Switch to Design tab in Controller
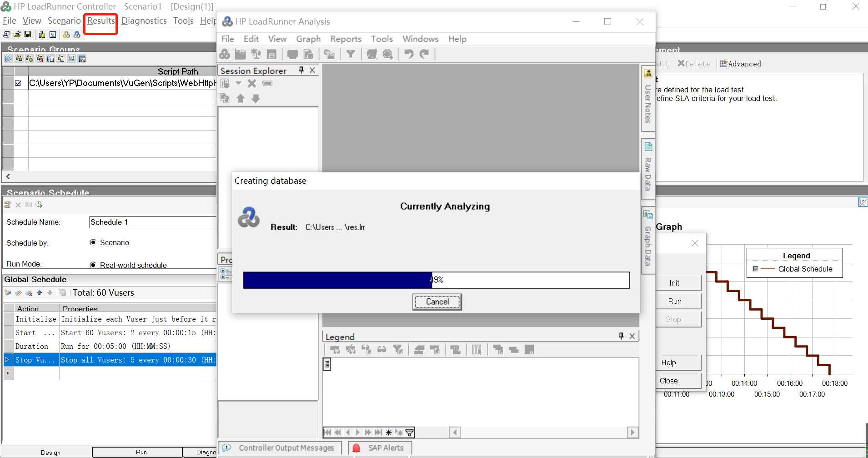This screenshot has height=458, width=868. click(x=50, y=453)
